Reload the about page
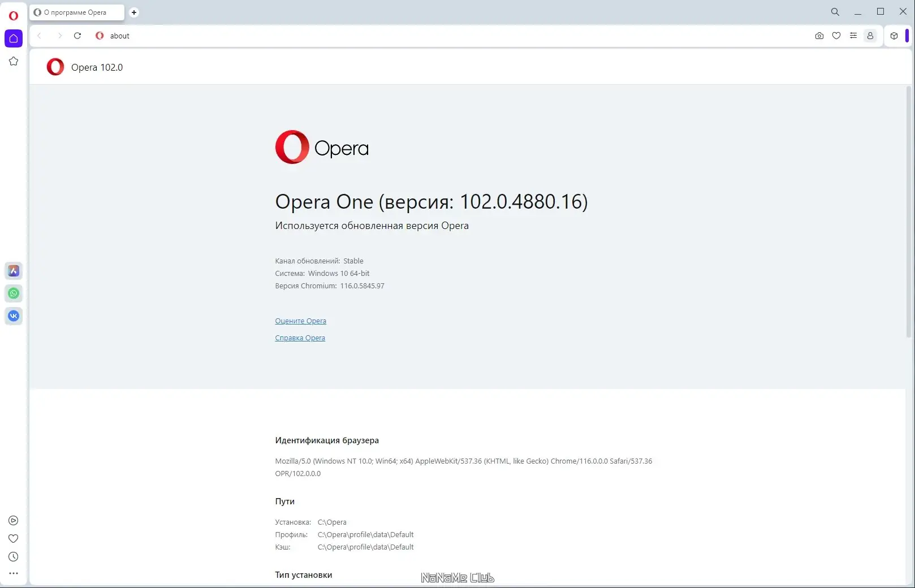Screen dimensions: 915x588 [x=77, y=36]
